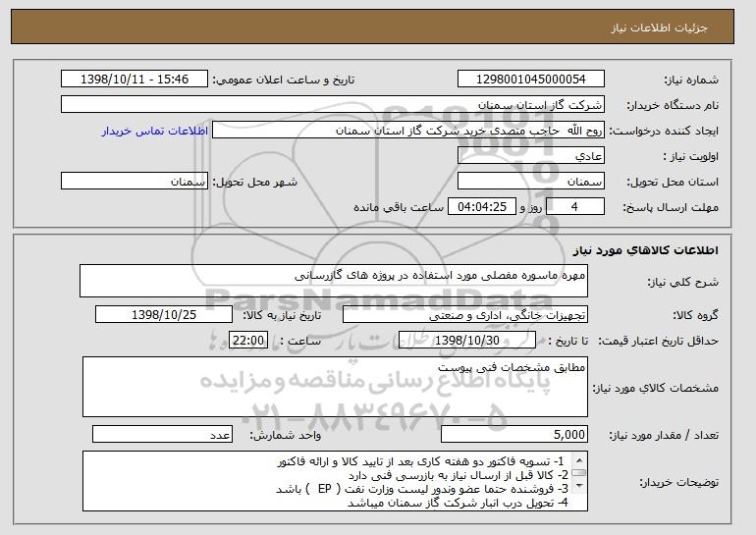Click the quantity field showing 5,000

click(514, 434)
